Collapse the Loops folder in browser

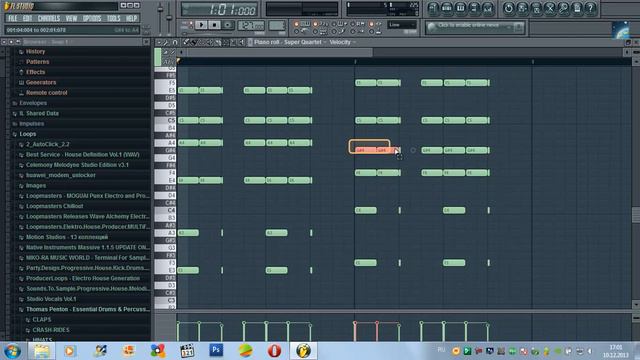pyautogui.click(x=27, y=134)
